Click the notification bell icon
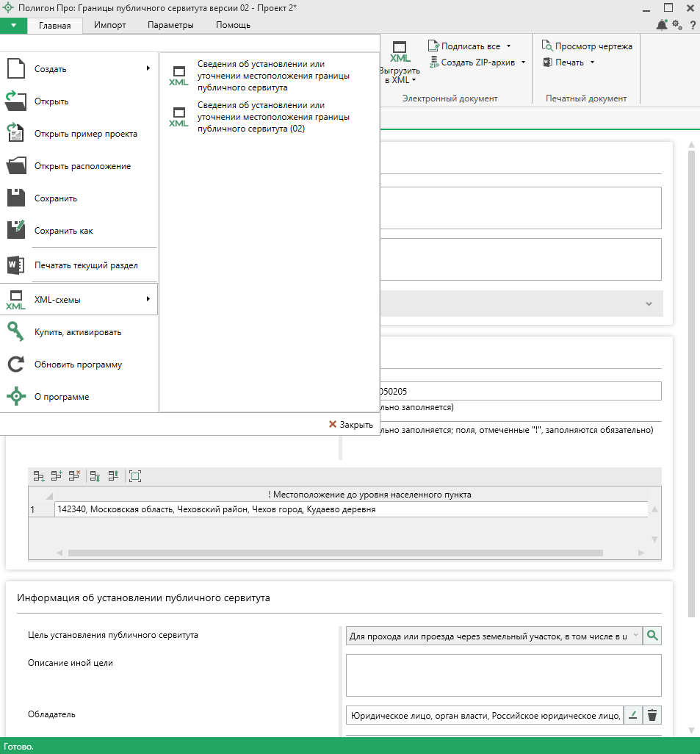 [x=662, y=25]
